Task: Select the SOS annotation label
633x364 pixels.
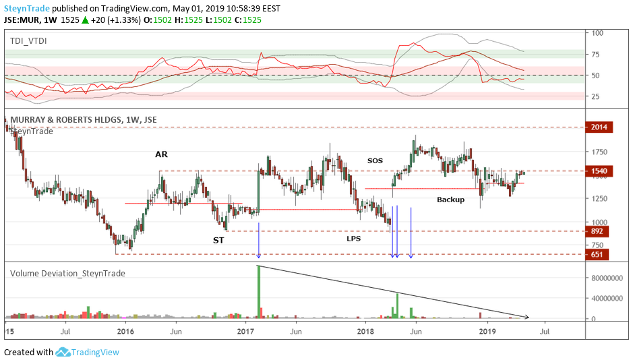Action: click(375, 160)
